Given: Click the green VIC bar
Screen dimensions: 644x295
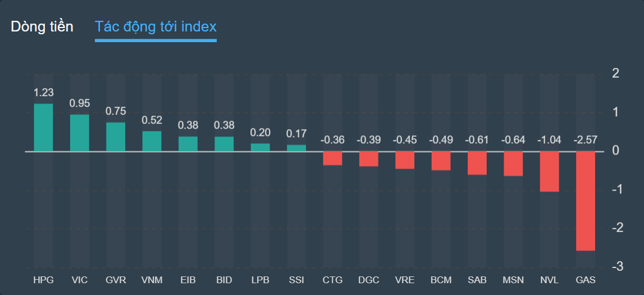Looking at the screenshot, I should pyautogui.click(x=80, y=133).
